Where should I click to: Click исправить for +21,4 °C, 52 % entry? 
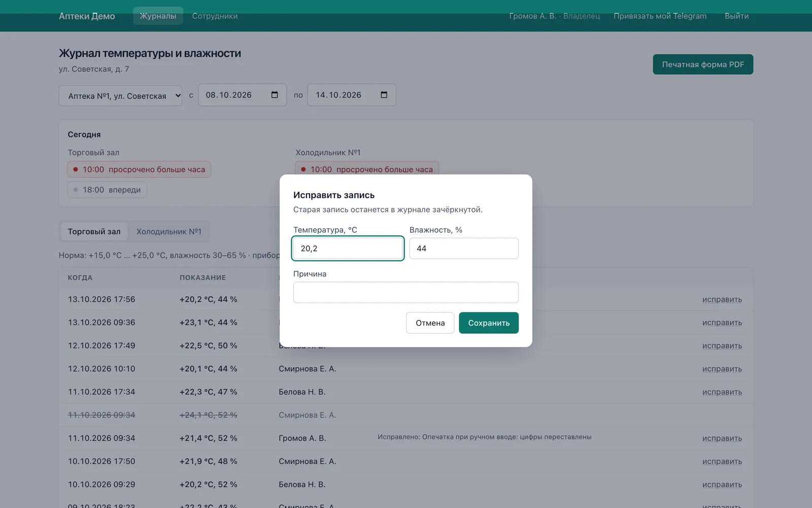tap(722, 438)
